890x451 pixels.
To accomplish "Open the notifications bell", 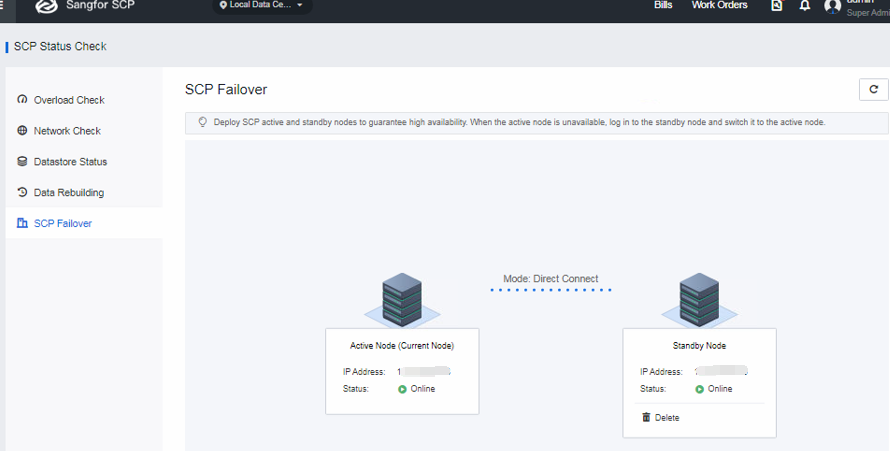I will (x=805, y=6).
